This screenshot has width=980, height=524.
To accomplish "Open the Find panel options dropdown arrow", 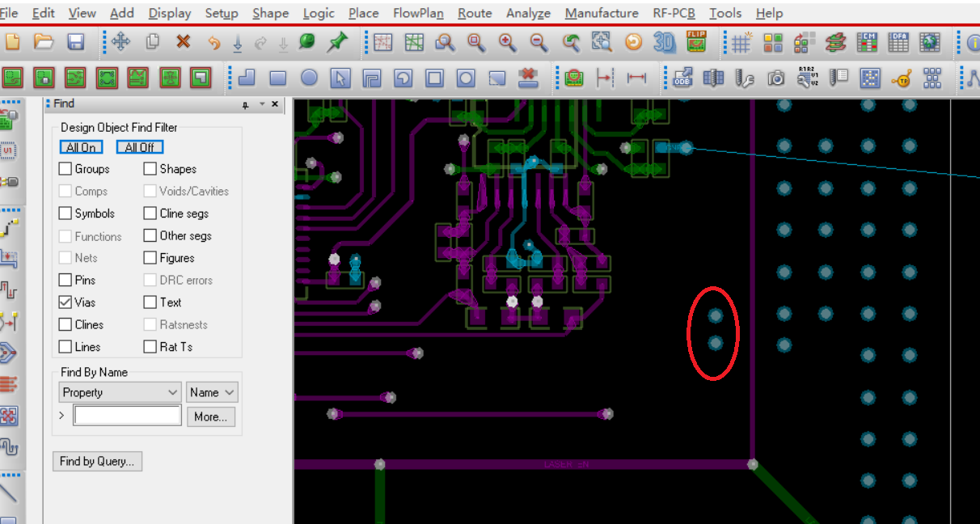I will click(262, 104).
